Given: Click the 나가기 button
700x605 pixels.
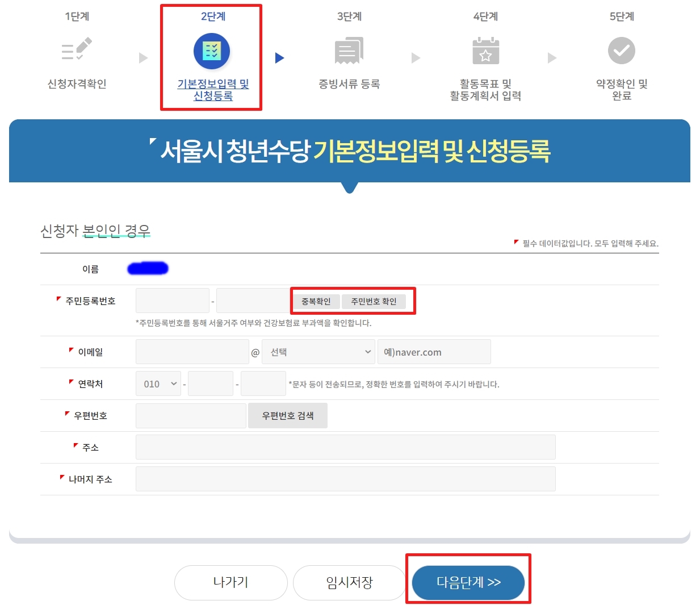Looking at the screenshot, I should [x=231, y=582].
